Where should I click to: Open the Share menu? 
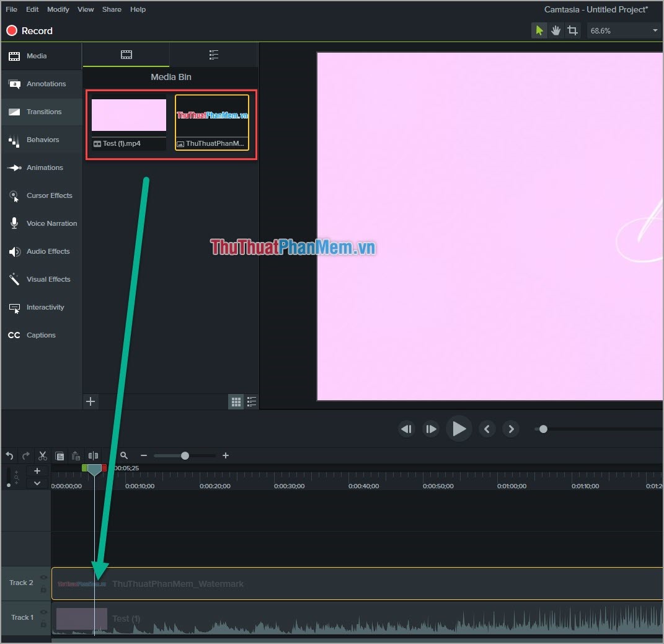[112, 9]
